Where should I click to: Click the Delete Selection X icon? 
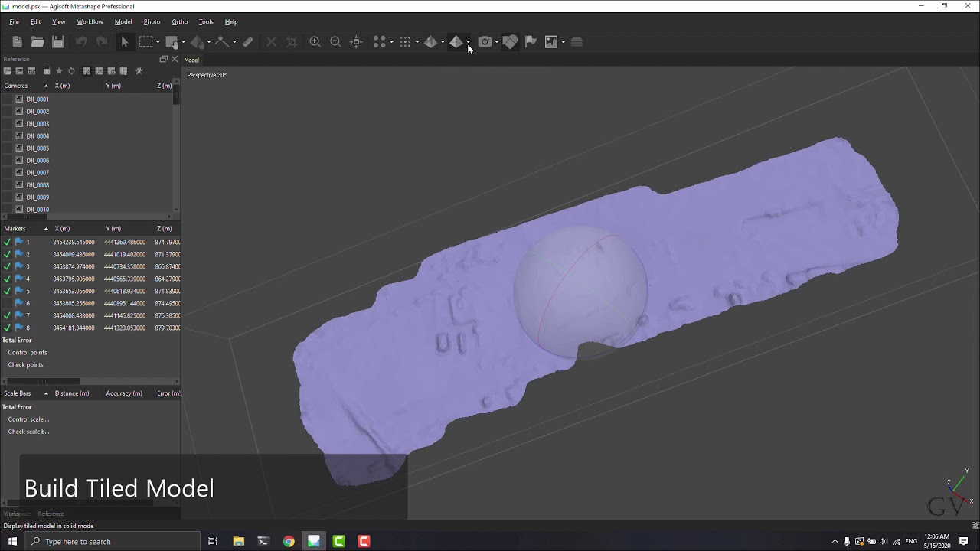(271, 42)
